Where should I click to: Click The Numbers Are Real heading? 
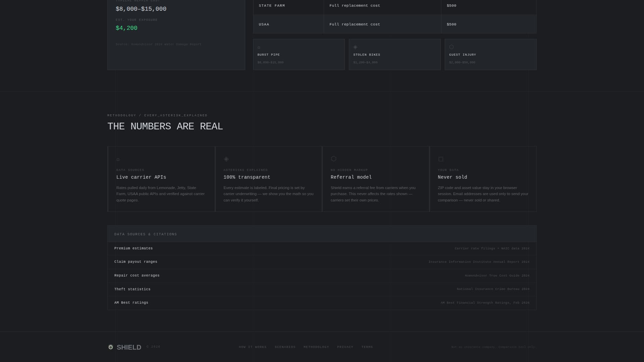165,126
